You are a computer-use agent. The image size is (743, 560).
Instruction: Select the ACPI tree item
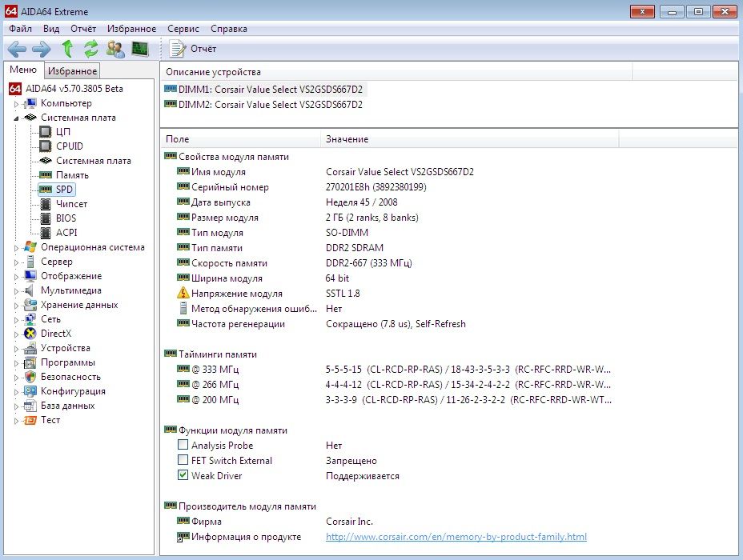click(66, 233)
